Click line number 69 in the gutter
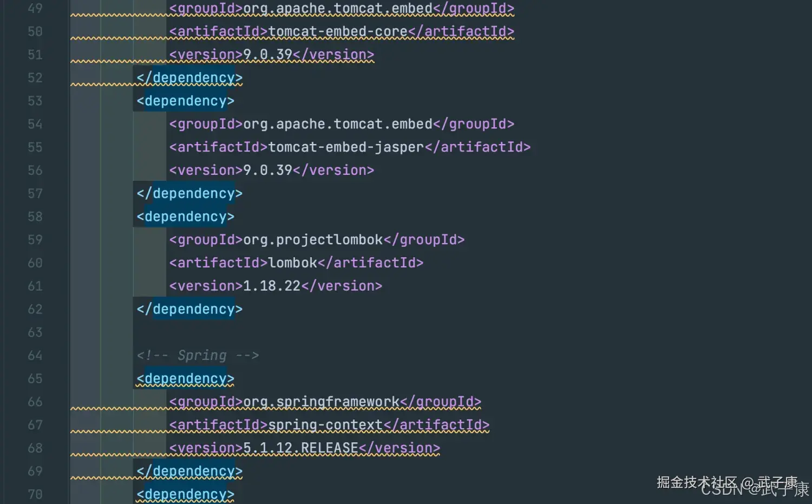 pos(35,472)
